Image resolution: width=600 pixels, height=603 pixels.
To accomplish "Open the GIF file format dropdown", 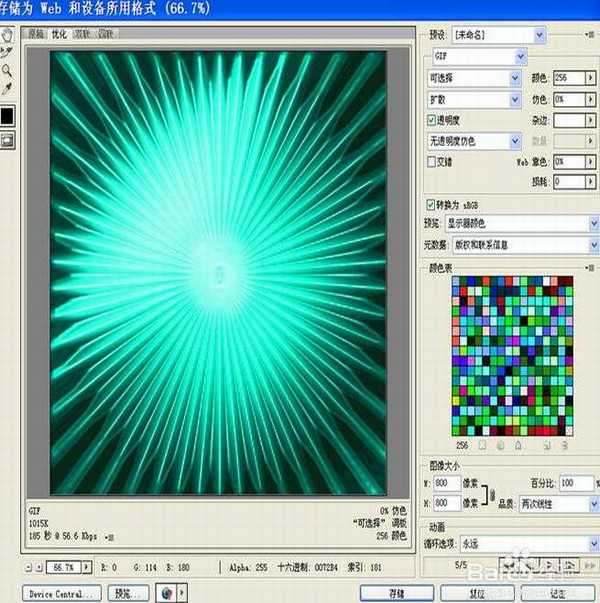I will tap(476, 56).
